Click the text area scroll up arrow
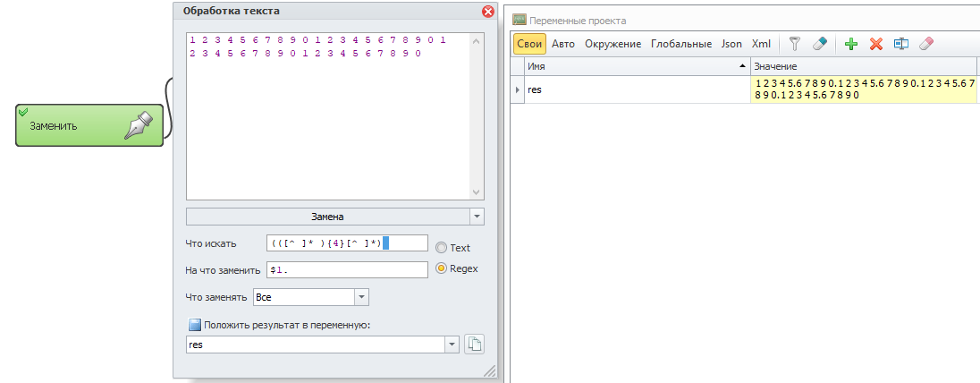Viewport: 980px width, 383px height. 477,41
